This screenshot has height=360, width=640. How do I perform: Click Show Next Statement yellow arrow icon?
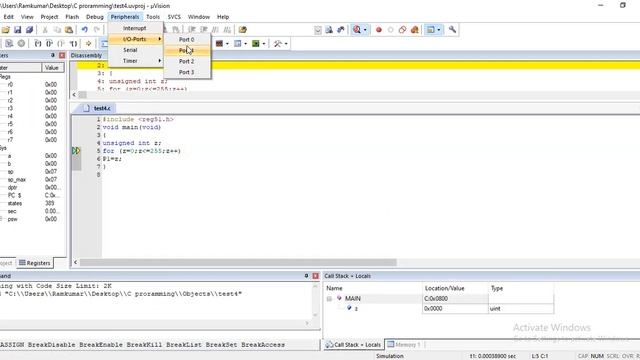click(89, 43)
